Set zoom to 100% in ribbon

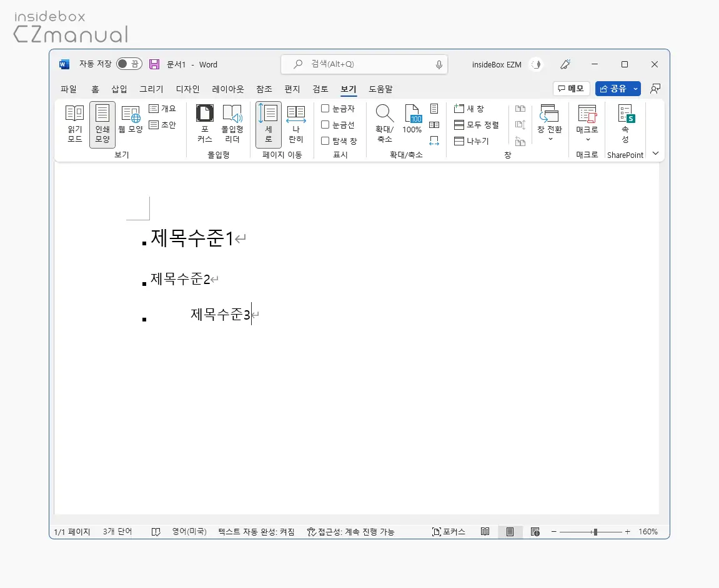[412, 119]
